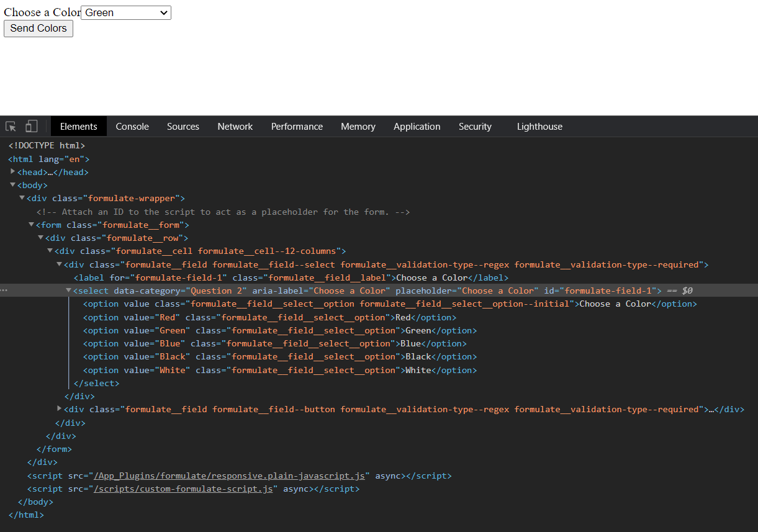The image size is (758, 532).
Task: Collapse the body element node
Action: click(x=13, y=185)
